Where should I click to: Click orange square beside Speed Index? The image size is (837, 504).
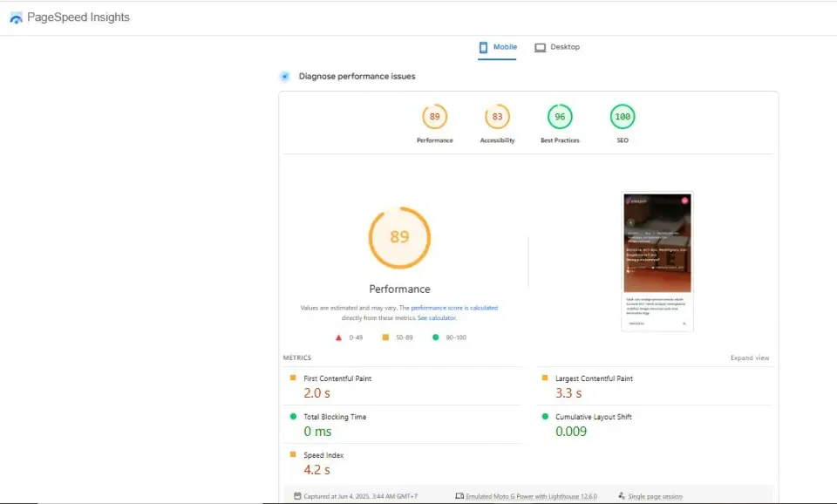click(x=293, y=454)
